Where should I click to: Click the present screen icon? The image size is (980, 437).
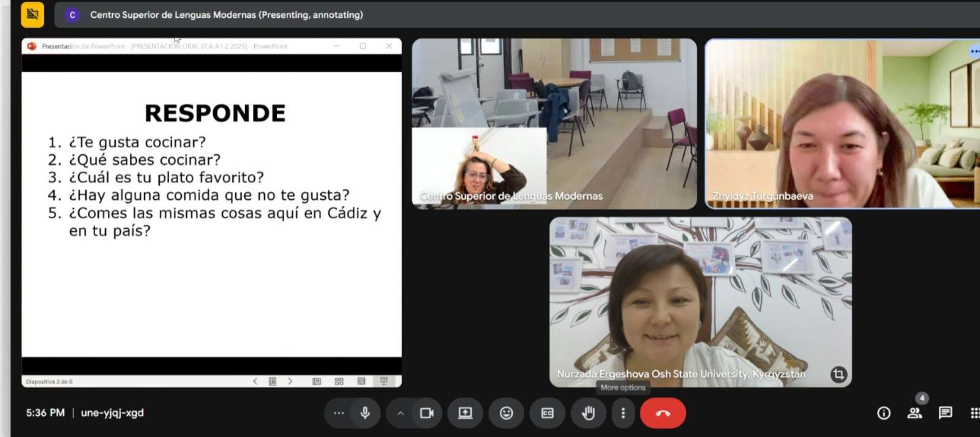[x=466, y=413]
